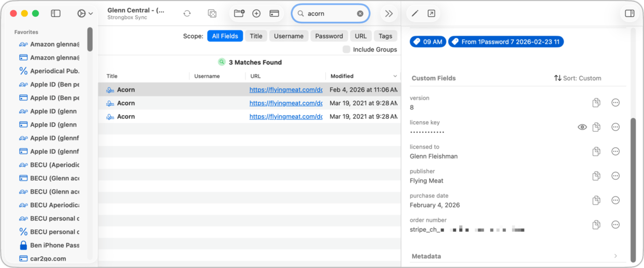Viewport: 644px width, 268px height.
Task: Click the Strongbox sync refresh icon
Action: 187,14
